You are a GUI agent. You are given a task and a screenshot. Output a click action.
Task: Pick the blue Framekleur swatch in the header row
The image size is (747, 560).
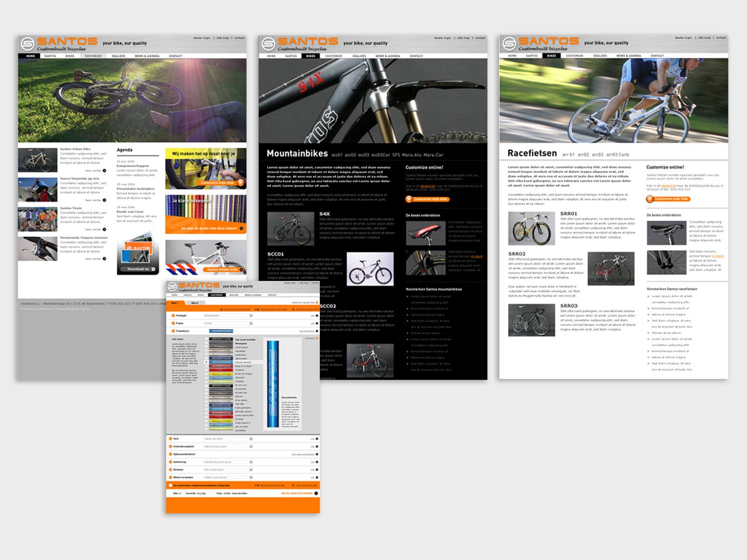(221, 331)
